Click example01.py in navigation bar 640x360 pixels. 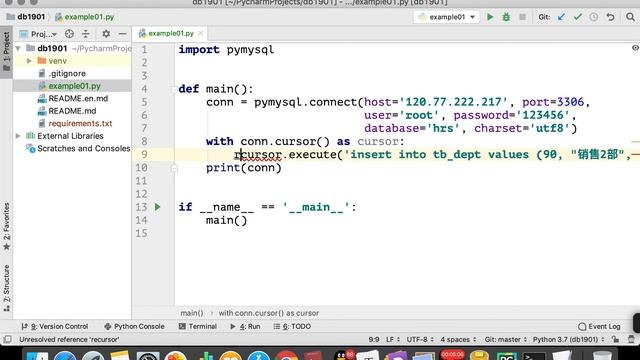[x=84, y=17]
